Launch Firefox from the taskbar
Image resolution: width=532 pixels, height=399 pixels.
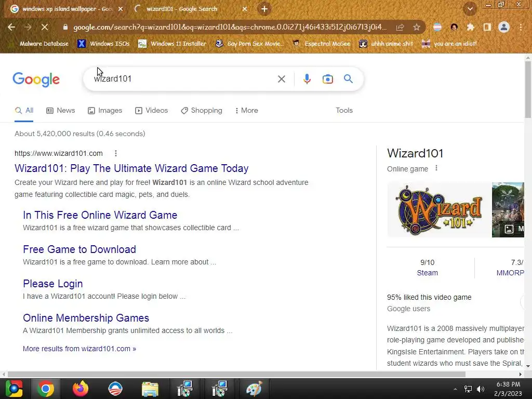pyautogui.click(x=81, y=389)
